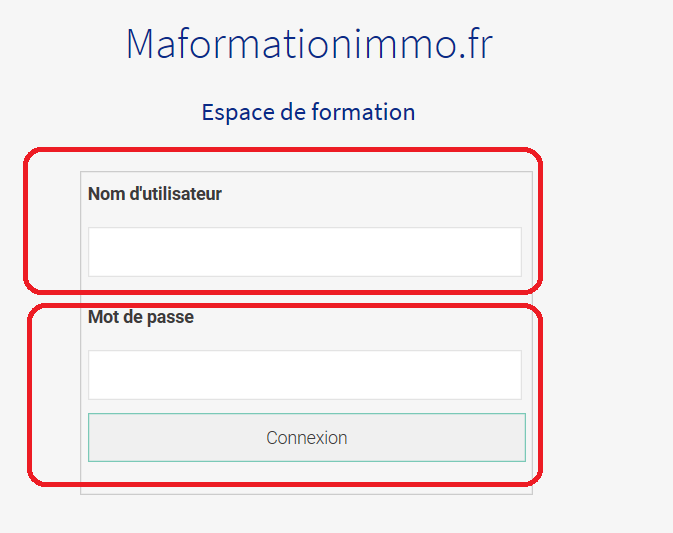Click the Nom d'utilisateur input field
Viewport: 673px width, 533px height.
click(304, 251)
